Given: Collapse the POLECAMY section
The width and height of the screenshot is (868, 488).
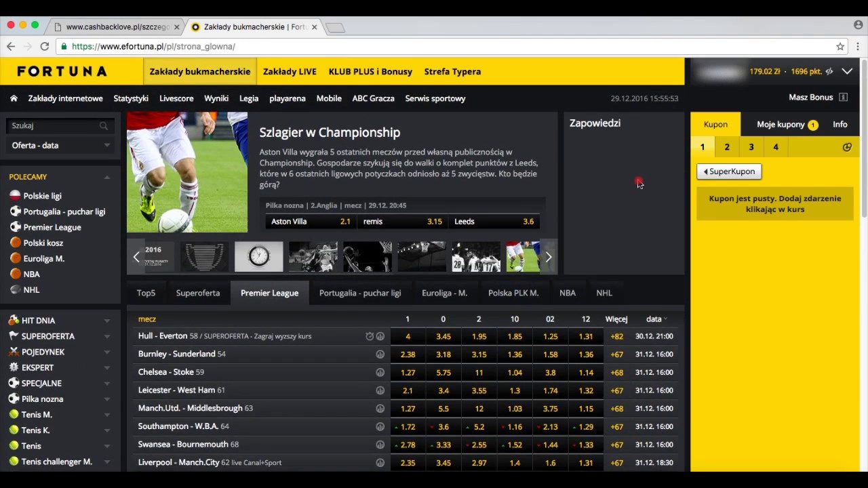Looking at the screenshot, I should (x=106, y=177).
